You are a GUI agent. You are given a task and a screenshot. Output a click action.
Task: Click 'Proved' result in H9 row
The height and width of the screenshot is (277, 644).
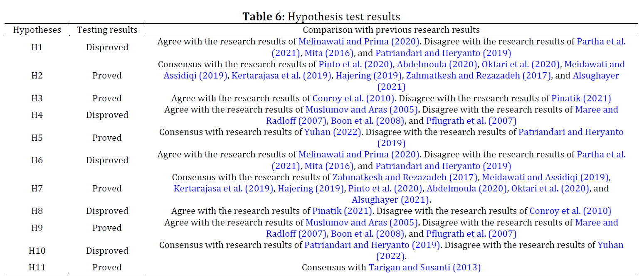point(107,228)
